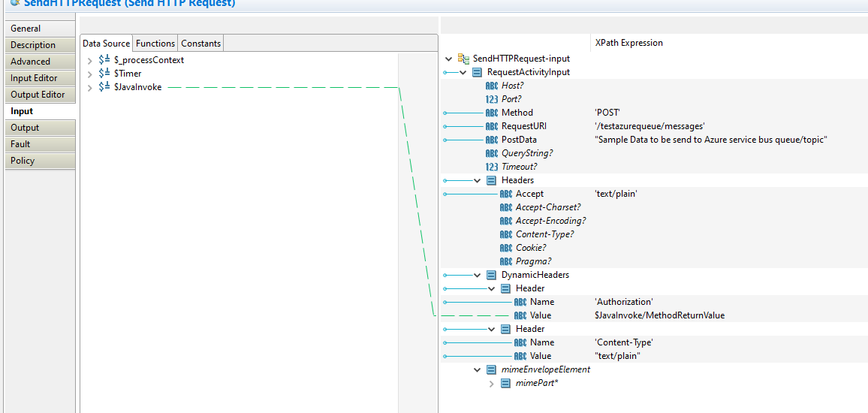This screenshot has height=413, width=868.
Task: Expand the $Timer tree node
Action: tap(90, 74)
